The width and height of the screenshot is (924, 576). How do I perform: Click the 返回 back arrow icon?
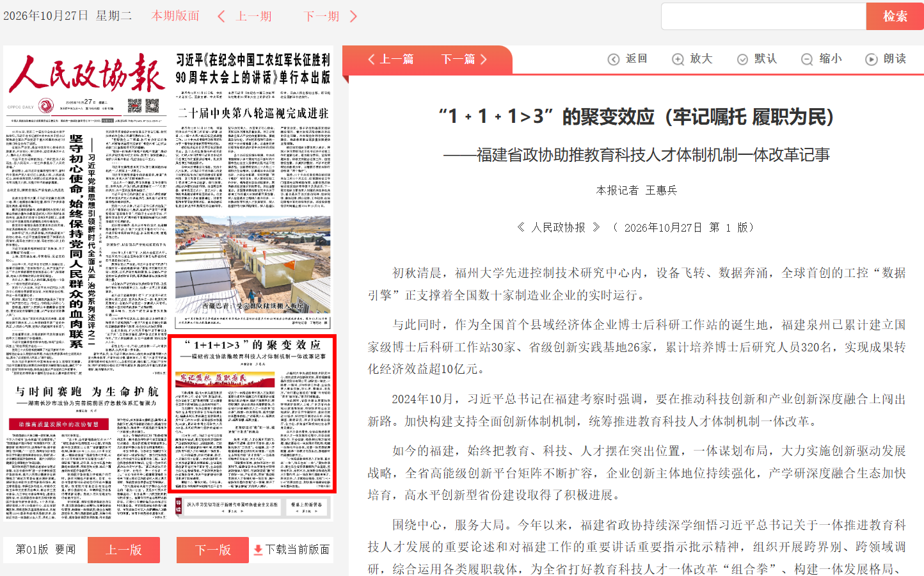click(613, 60)
